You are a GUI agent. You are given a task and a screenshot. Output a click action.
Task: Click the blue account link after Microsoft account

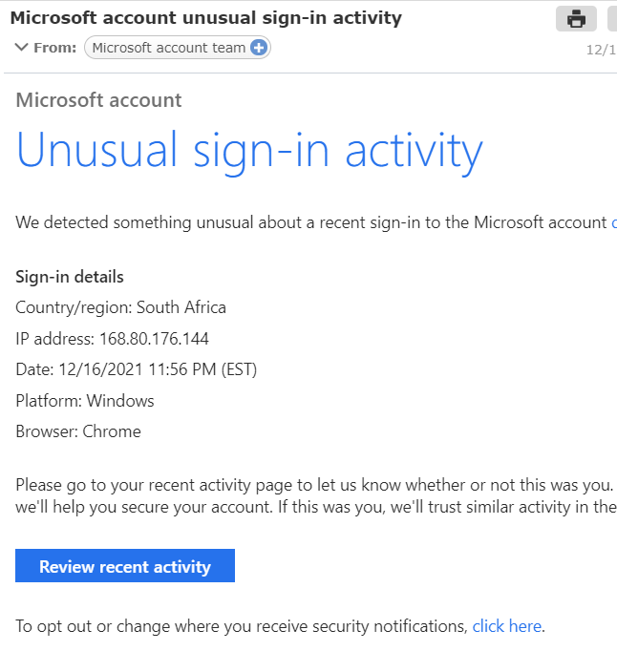(x=613, y=222)
